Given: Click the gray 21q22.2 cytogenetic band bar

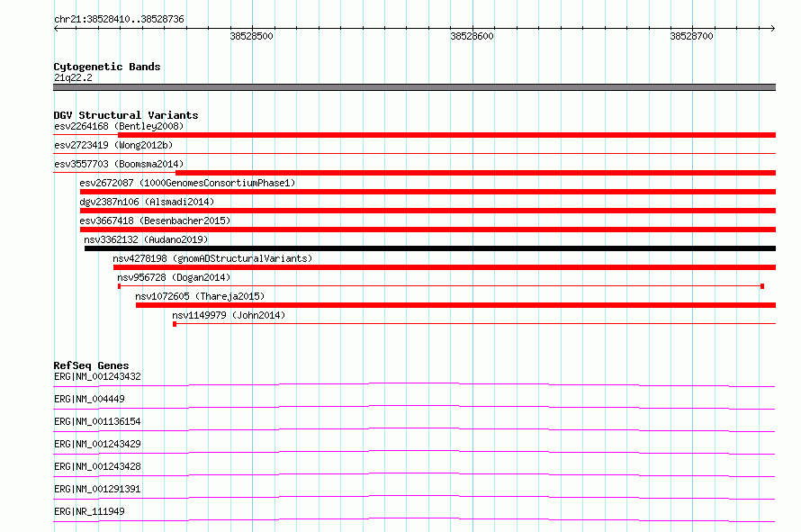Looking at the screenshot, I should click(414, 87).
